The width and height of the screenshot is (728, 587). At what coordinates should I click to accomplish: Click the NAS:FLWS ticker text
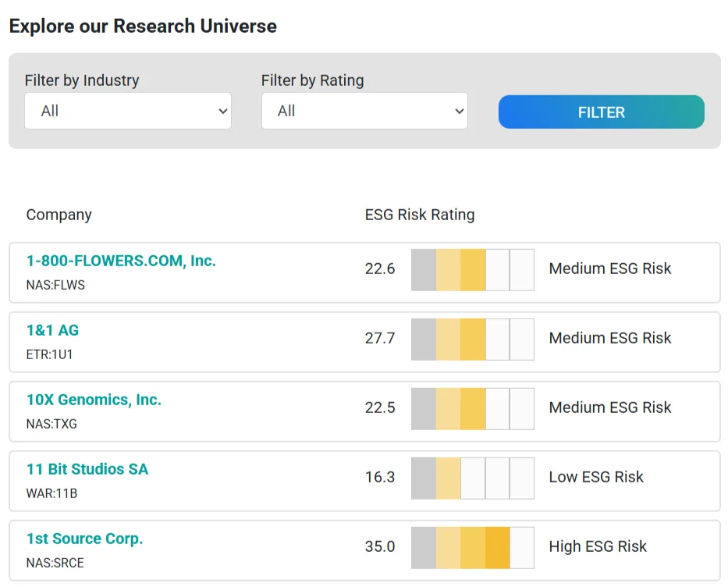click(x=55, y=285)
